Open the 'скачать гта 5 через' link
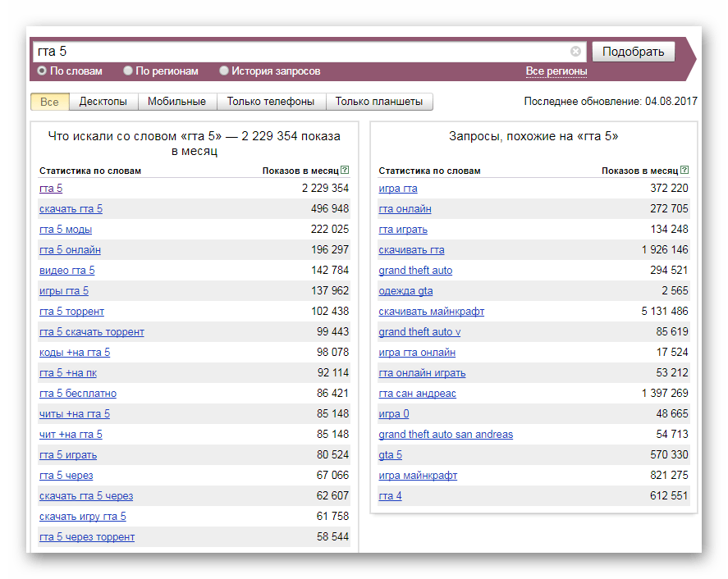Viewport: 728px width, 579px height. pyautogui.click(x=86, y=496)
